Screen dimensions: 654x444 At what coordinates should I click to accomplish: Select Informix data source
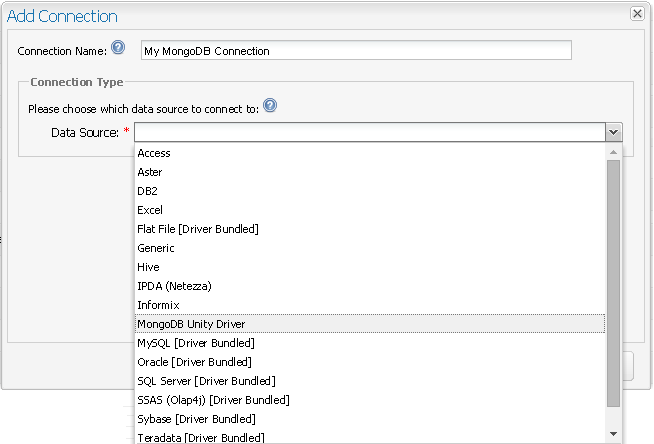coord(158,305)
